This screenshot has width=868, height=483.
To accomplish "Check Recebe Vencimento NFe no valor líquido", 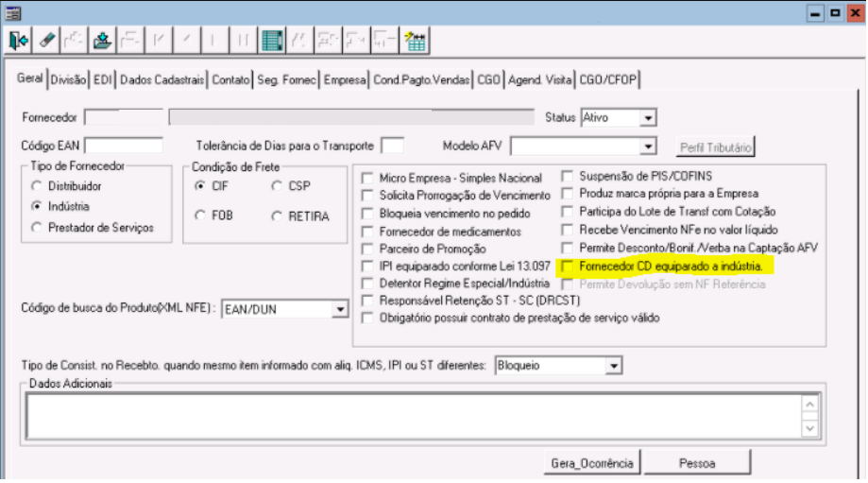I will (567, 230).
